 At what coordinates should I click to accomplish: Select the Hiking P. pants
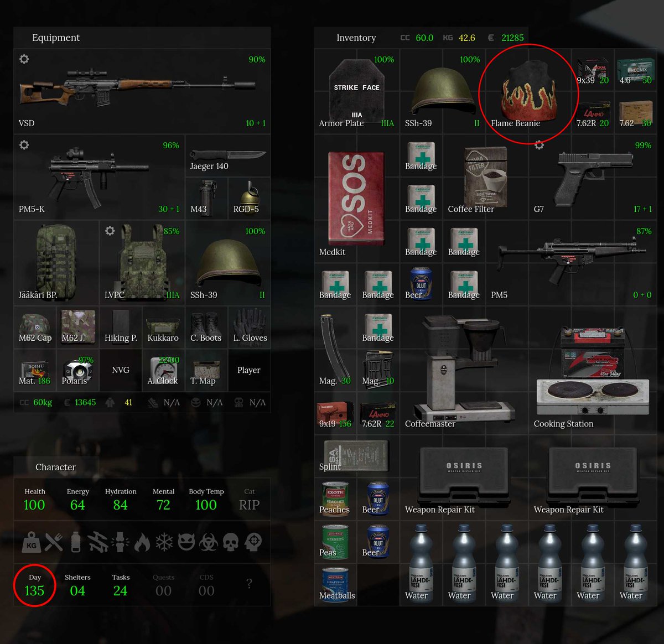pyautogui.click(x=121, y=327)
